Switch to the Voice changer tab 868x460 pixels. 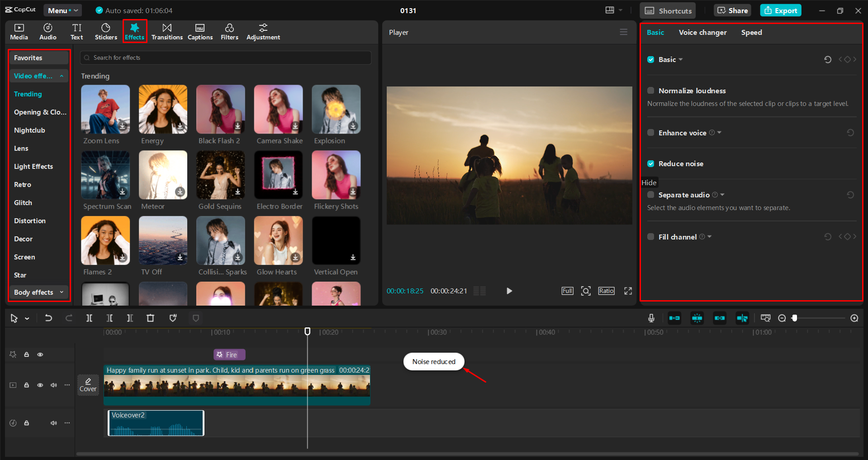pyautogui.click(x=702, y=32)
